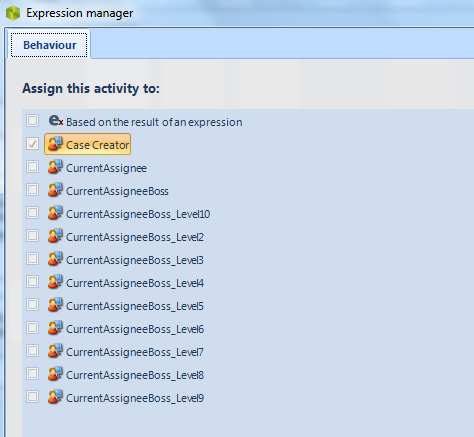This screenshot has height=437, width=474.
Task: Uncheck the Case Creator checkbox
Action: (x=32, y=144)
